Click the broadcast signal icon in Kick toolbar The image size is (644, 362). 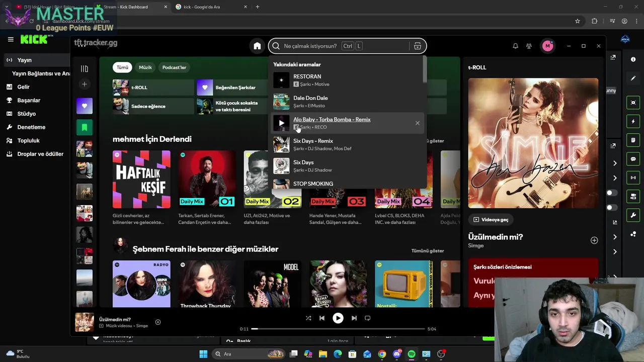pos(633,177)
